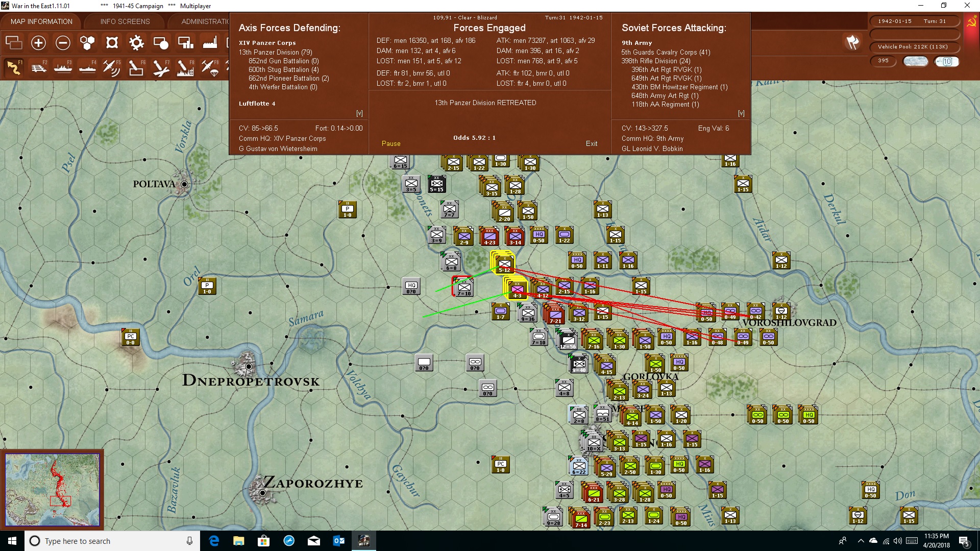This screenshot has width=980, height=551.
Task: Click the gear map-options icon
Action: (136, 42)
